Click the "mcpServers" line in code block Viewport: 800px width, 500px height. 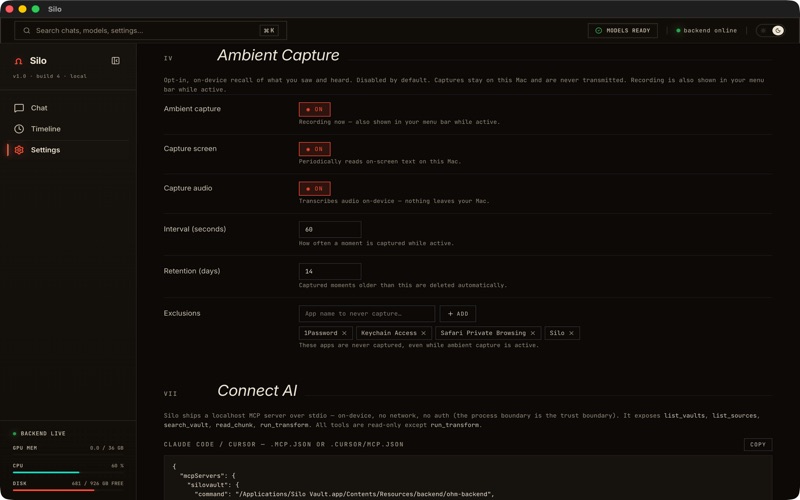point(208,476)
